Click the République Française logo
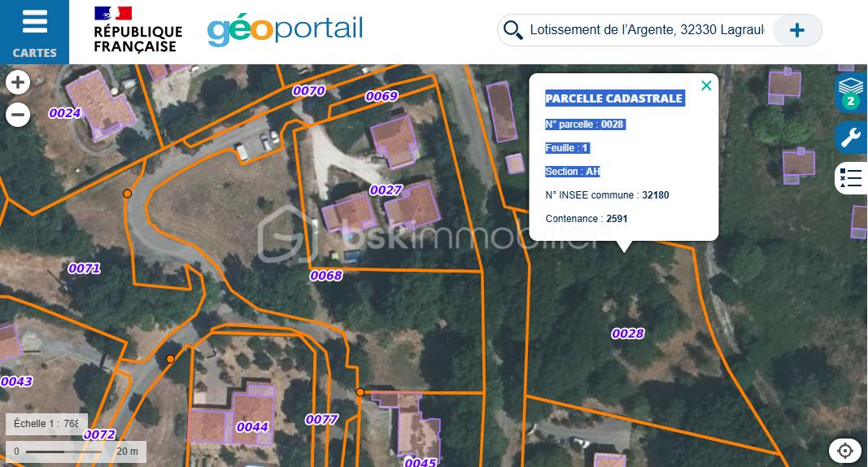 coord(137,30)
